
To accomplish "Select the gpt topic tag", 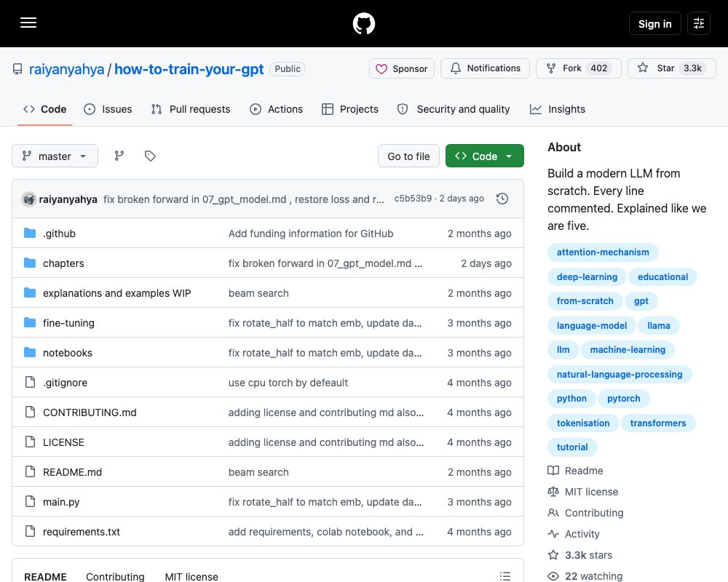I will tap(641, 300).
